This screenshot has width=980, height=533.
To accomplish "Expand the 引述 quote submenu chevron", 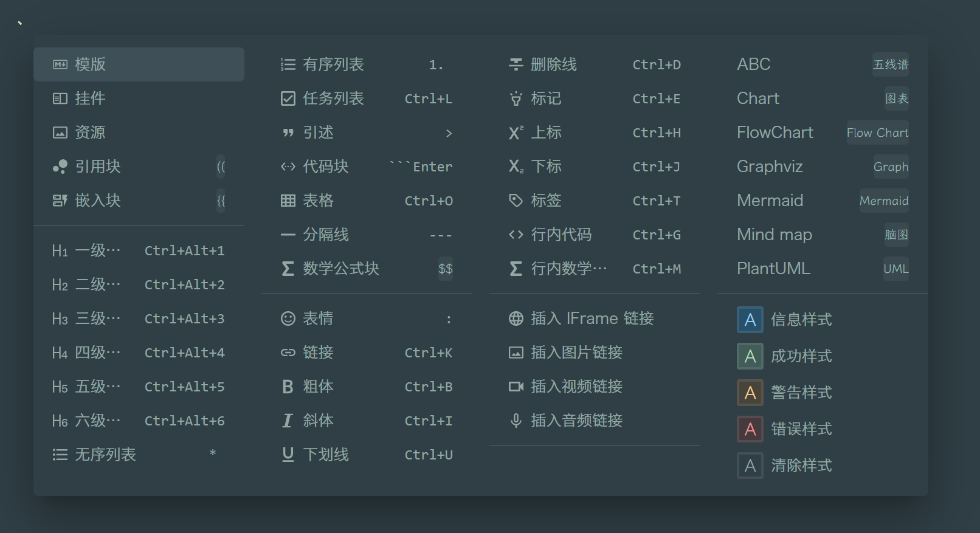I will pos(449,132).
